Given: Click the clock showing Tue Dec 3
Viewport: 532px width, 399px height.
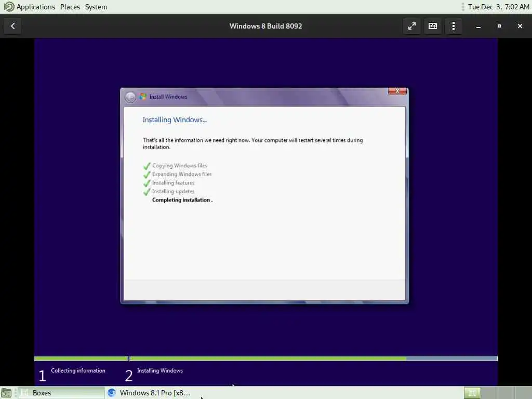Looking at the screenshot, I should click(x=498, y=7).
